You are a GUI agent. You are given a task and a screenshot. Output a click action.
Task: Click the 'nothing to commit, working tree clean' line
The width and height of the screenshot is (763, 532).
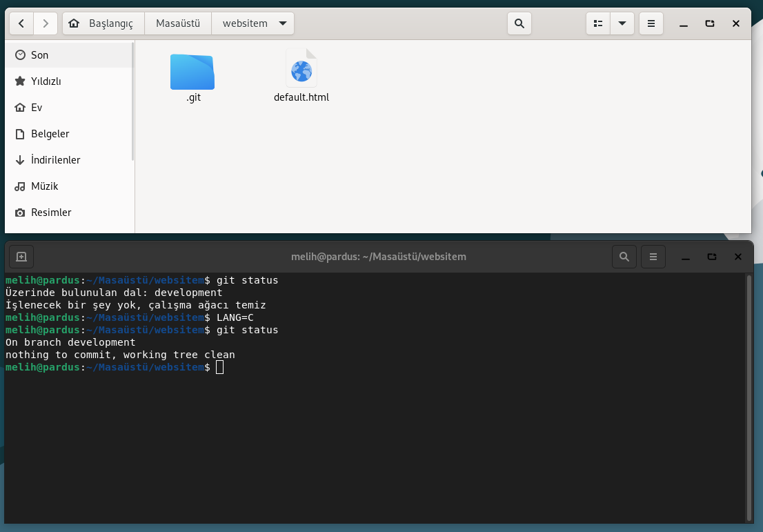coord(120,355)
